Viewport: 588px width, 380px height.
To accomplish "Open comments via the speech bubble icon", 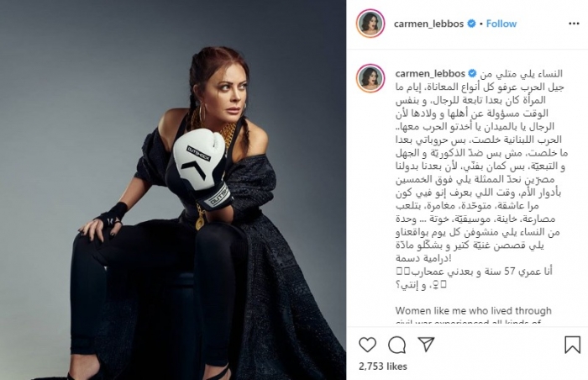I will coord(396,345).
